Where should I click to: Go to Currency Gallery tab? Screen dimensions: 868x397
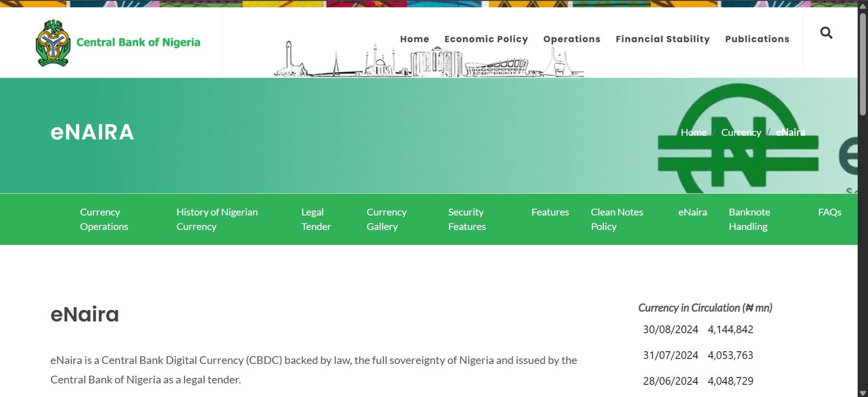pyautogui.click(x=386, y=219)
